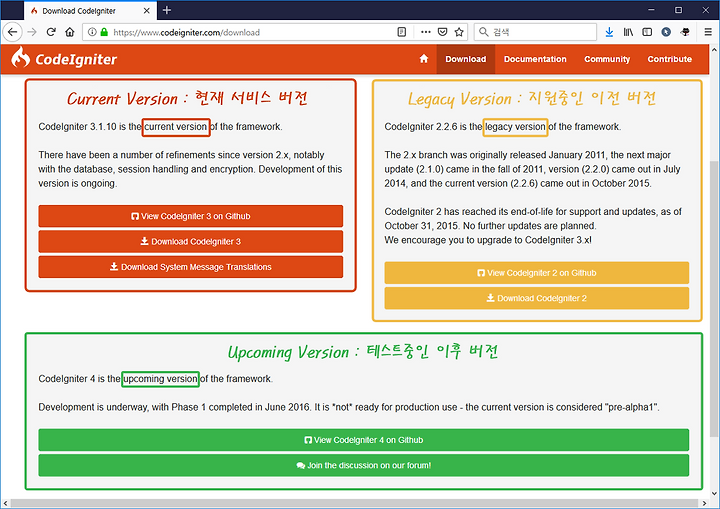Image resolution: width=720 pixels, height=509 pixels.
Task: Close the Download CodeIgniter tab
Action: point(146,11)
